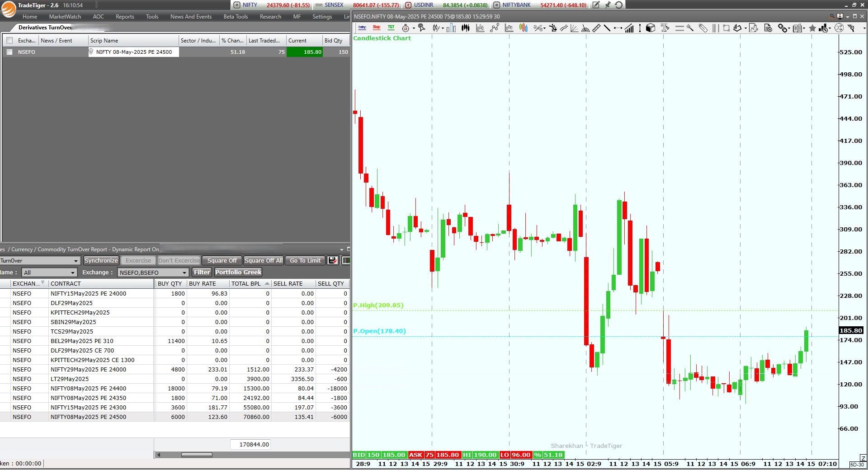Tick the select-all checkbox in market watch header
Screen dimensions: 868x470
point(9,40)
